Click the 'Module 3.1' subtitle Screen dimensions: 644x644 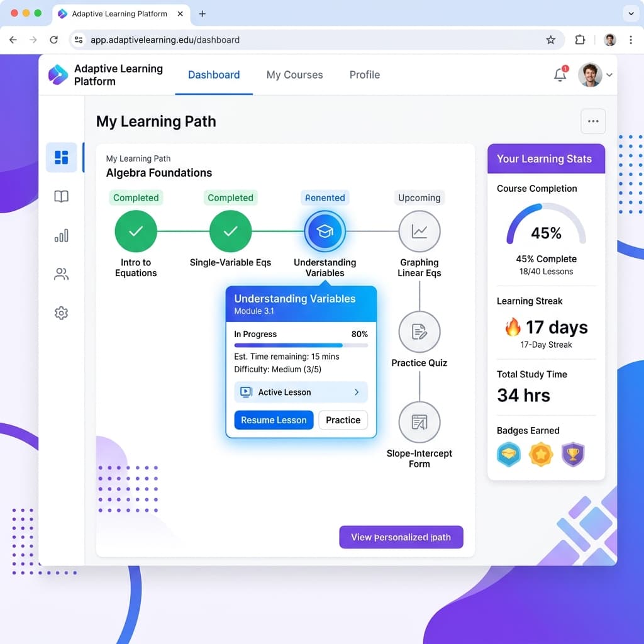click(254, 311)
